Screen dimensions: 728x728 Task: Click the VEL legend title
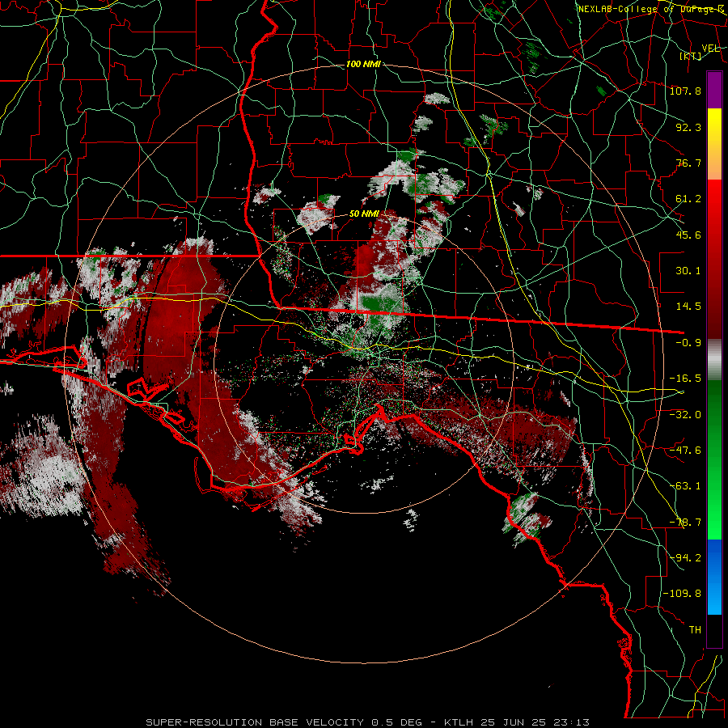[x=710, y=49]
